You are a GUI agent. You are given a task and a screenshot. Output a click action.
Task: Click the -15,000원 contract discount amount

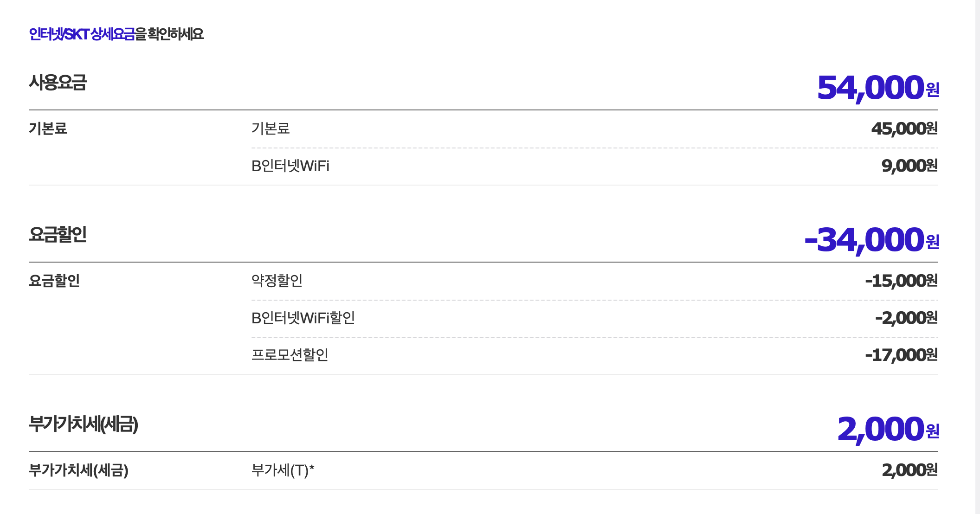point(901,281)
